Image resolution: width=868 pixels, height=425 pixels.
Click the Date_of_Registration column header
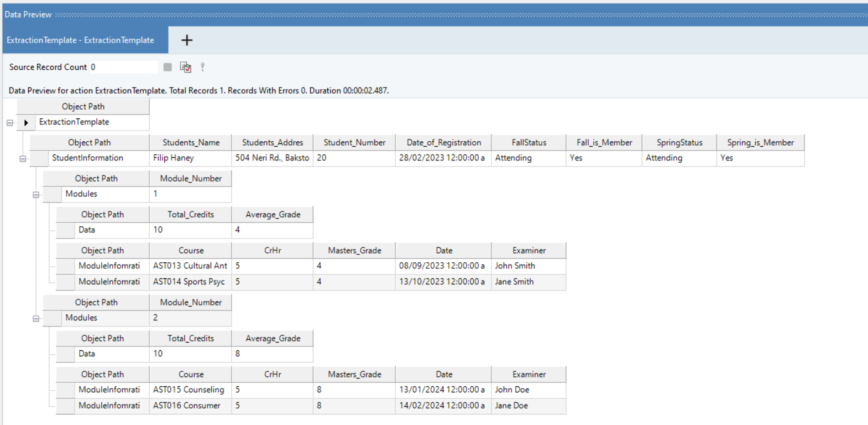(x=443, y=143)
